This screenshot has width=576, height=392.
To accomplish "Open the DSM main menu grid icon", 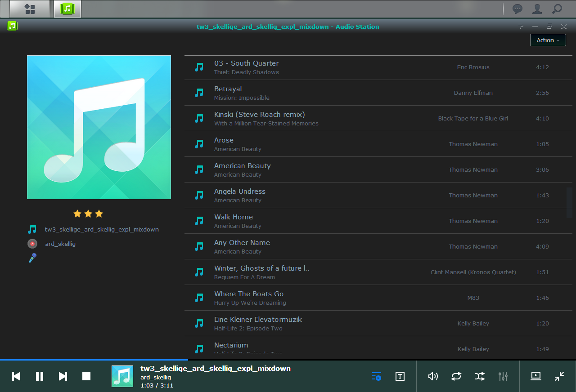I will (30, 9).
